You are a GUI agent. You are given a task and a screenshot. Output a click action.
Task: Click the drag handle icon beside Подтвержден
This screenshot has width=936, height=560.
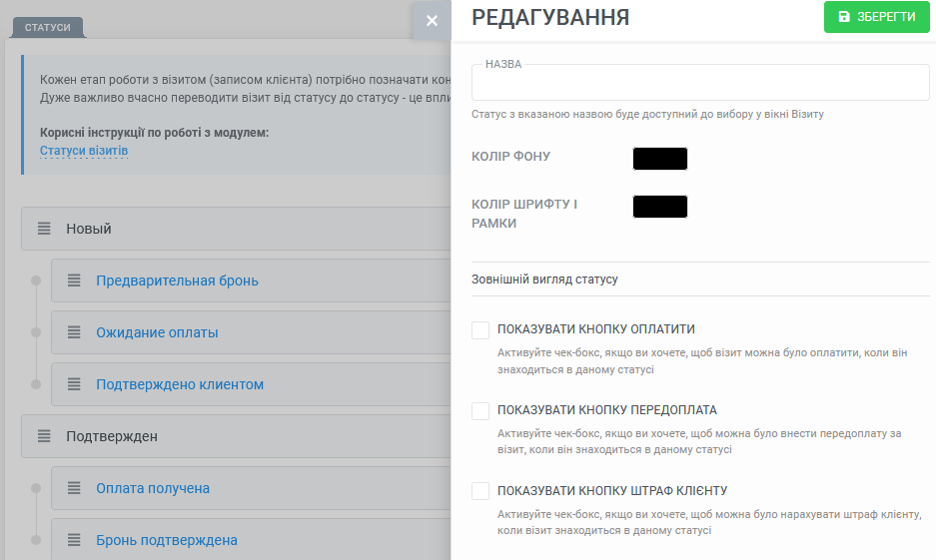tap(44, 436)
